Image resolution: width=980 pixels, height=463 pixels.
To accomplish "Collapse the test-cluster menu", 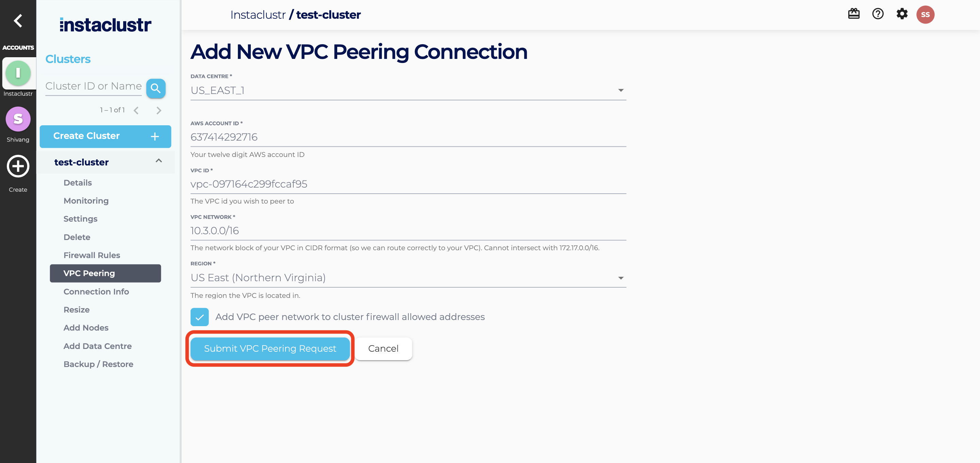I will 159,161.
